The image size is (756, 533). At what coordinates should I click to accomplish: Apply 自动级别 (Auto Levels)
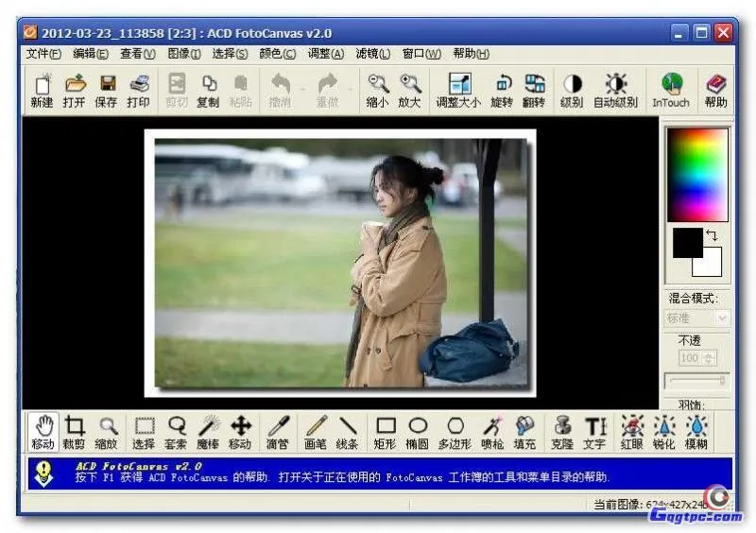(616, 90)
